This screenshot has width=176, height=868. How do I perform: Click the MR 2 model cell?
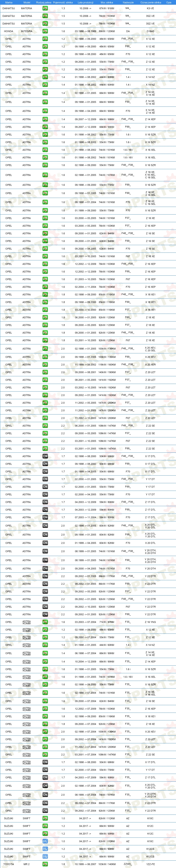[27, 864]
